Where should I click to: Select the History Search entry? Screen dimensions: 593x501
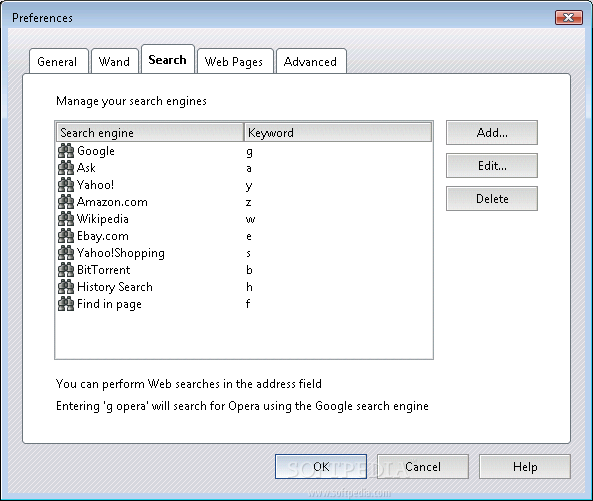(244, 287)
